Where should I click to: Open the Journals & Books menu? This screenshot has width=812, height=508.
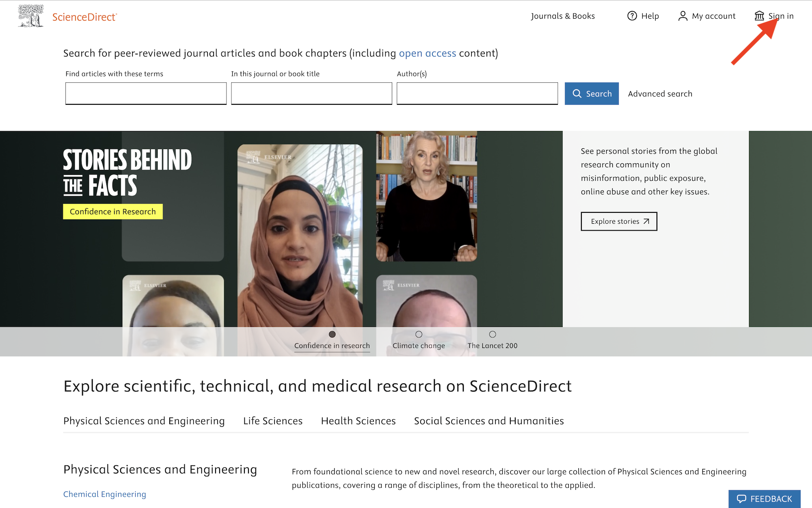point(562,16)
